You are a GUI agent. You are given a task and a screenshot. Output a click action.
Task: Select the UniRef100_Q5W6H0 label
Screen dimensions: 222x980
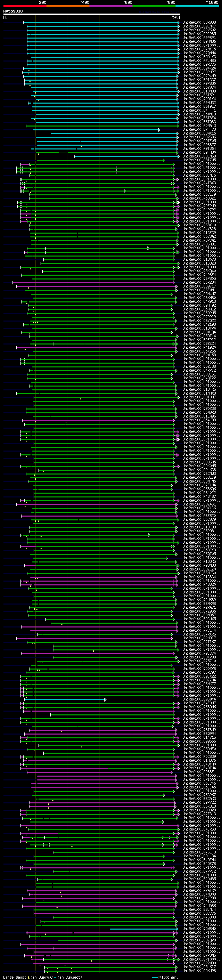(x=199, y=929)
